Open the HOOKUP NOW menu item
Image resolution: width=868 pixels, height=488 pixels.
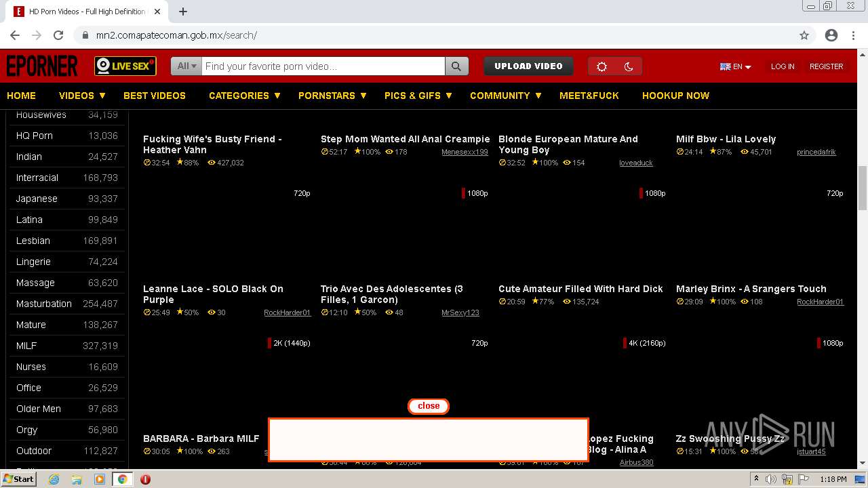675,96
